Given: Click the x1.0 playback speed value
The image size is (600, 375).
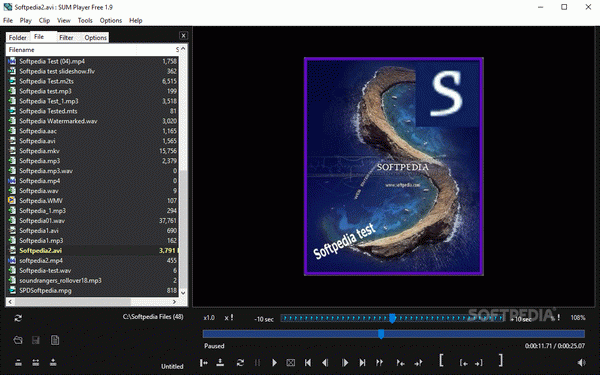Looking at the screenshot, I should pyautogui.click(x=209, y=318).
